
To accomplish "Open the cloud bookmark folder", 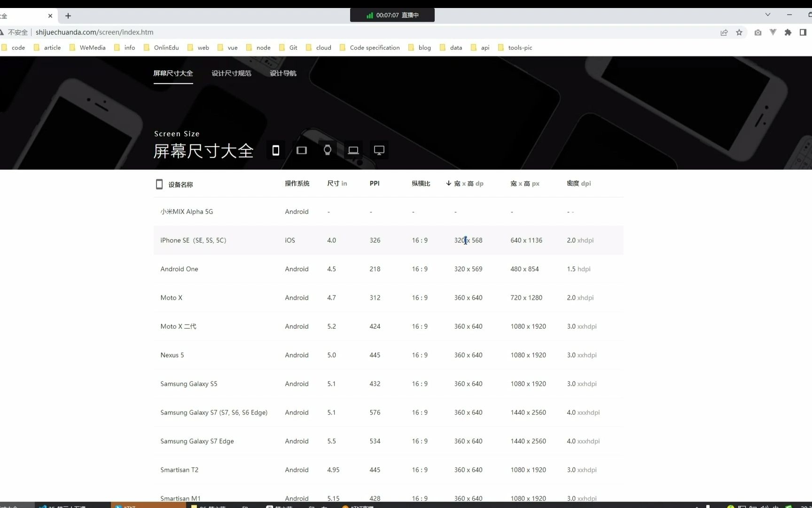I will click(x=319, y=48).
